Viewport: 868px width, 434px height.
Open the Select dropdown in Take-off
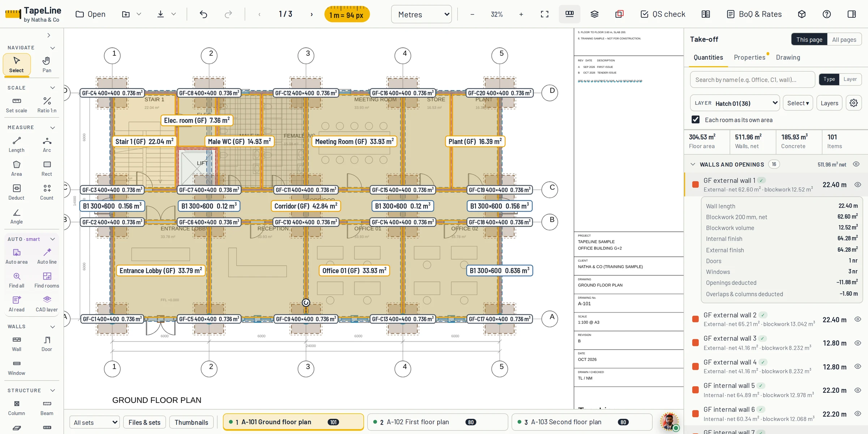[798, 103]
